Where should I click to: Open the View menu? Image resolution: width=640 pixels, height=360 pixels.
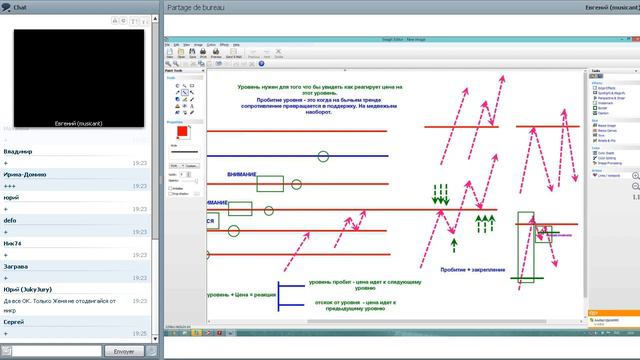tap(187, 45)
